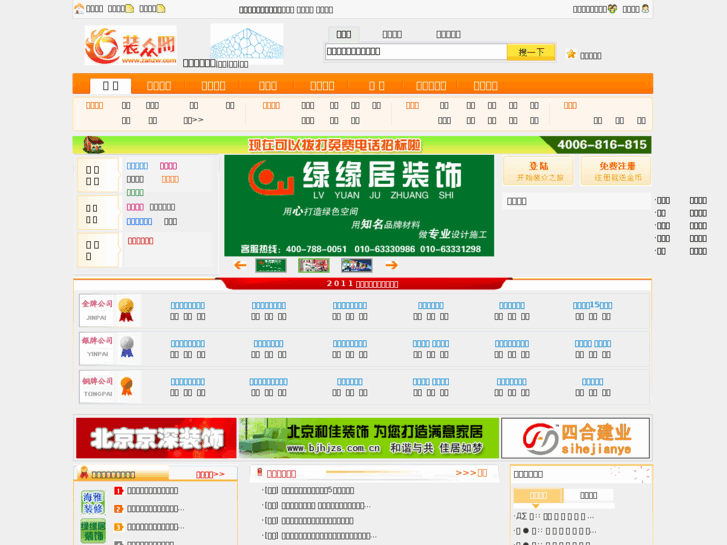Click the 金牌公司 JINPAI label
This screenshot has height=545, width=727.
(97, 309)
